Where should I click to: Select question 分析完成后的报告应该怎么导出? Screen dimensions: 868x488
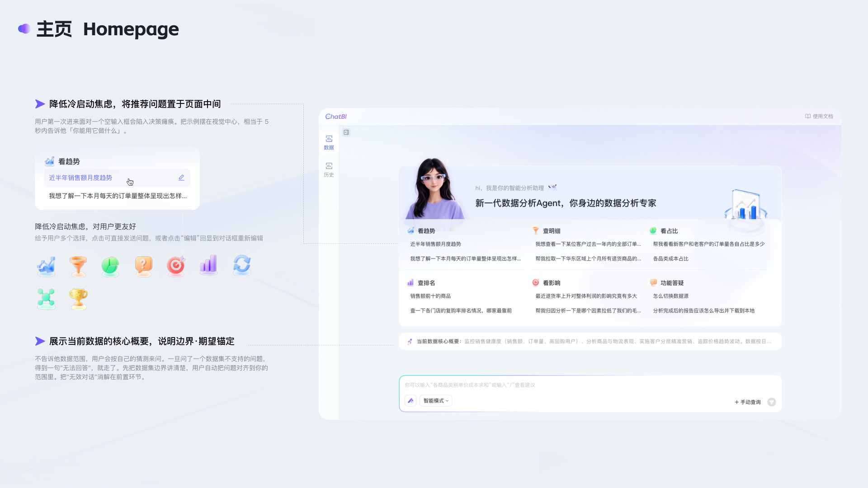pos(703,311)
